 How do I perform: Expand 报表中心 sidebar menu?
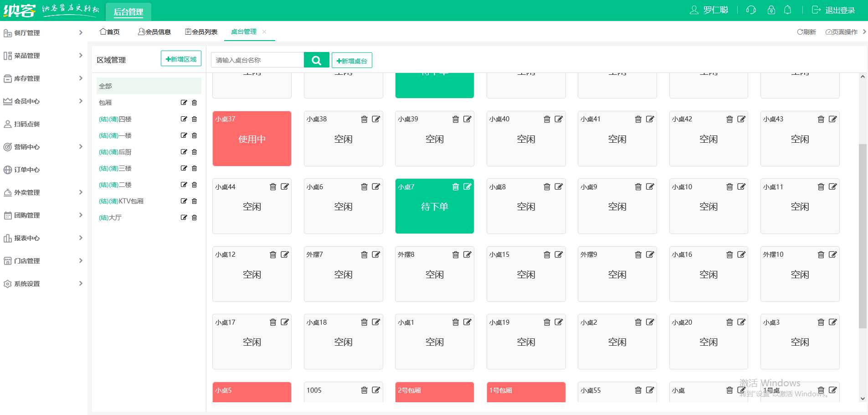(x=44, y=238)
